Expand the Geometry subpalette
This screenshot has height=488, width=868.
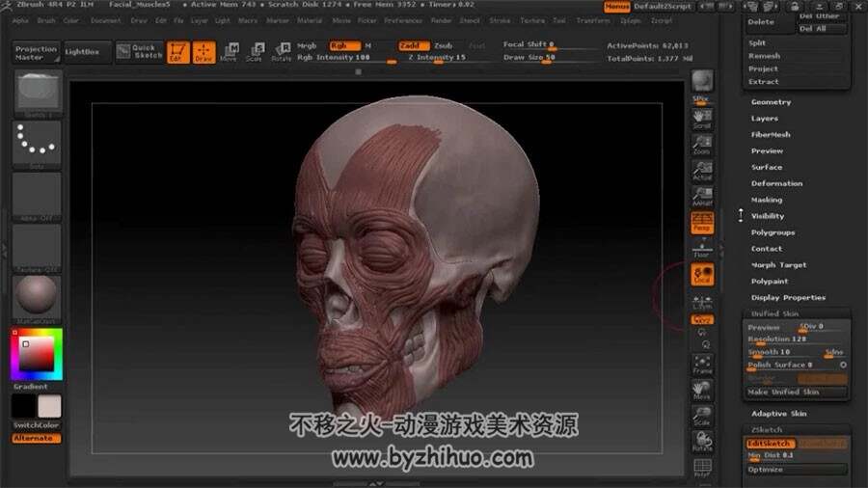click(771, 102)
